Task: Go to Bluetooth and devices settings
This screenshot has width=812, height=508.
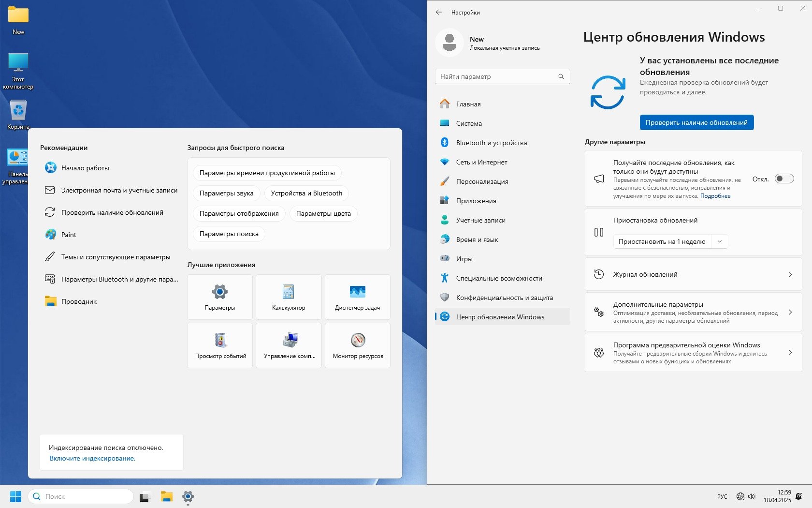Action: coord(491,143)
